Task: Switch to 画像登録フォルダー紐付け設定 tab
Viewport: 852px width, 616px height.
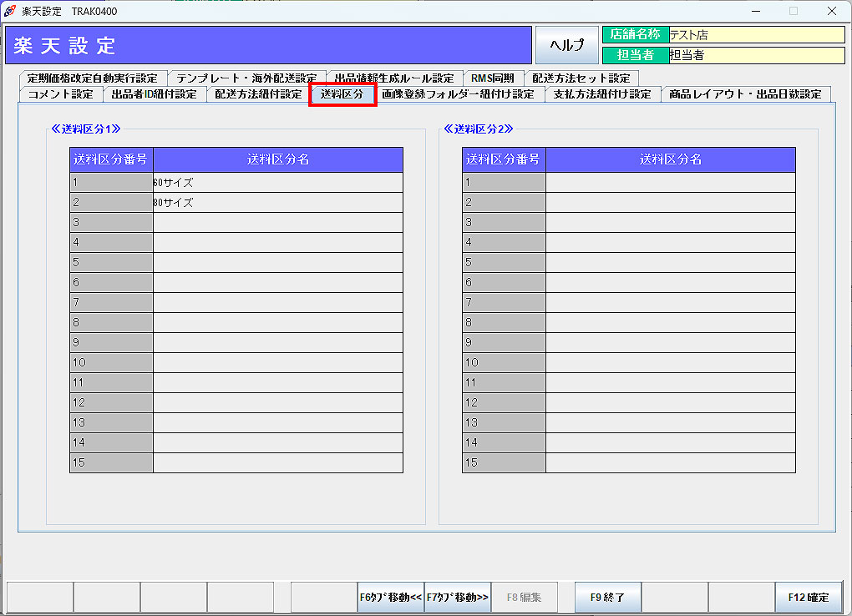Action: coord(458,93)
